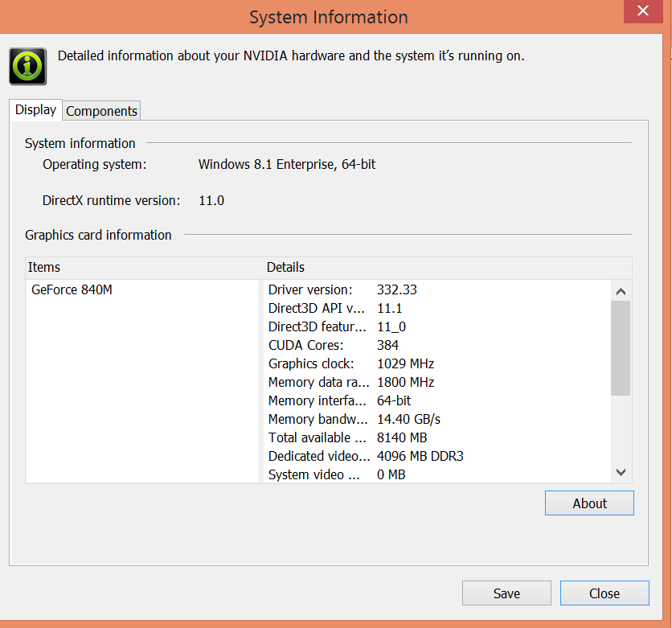Open the About dialog
Viewport: 672px width, 628px height.
[x=589, y=503]
